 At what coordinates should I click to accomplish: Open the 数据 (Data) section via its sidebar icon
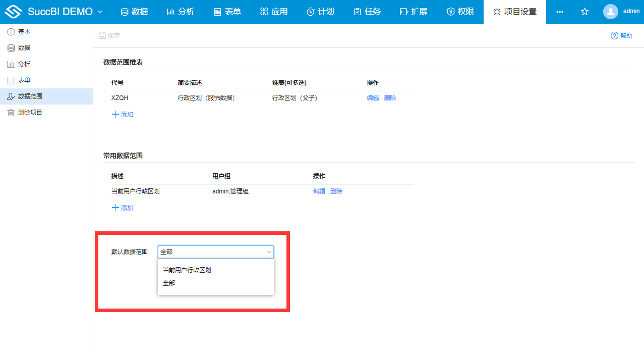(x=12, y=47)
